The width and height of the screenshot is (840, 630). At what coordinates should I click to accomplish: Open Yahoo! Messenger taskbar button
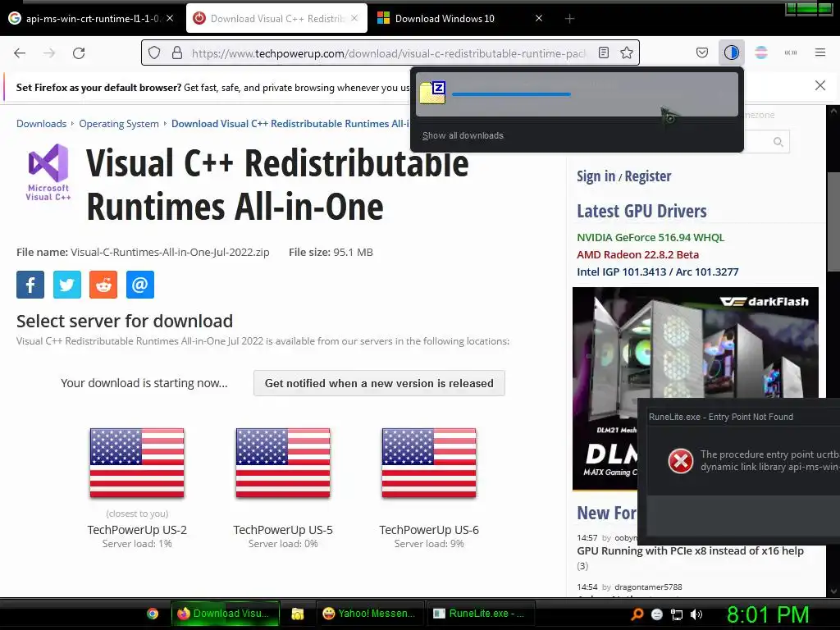pos(370,614)
